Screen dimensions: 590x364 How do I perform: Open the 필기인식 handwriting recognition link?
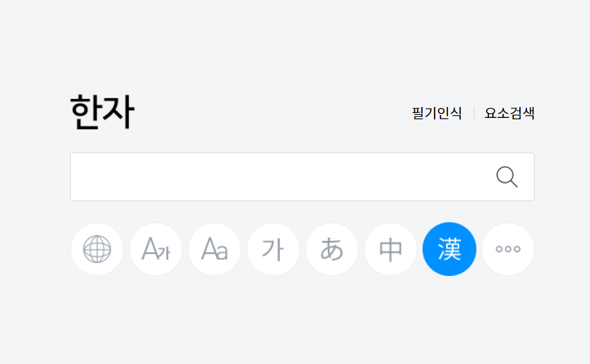click(437, 114)
